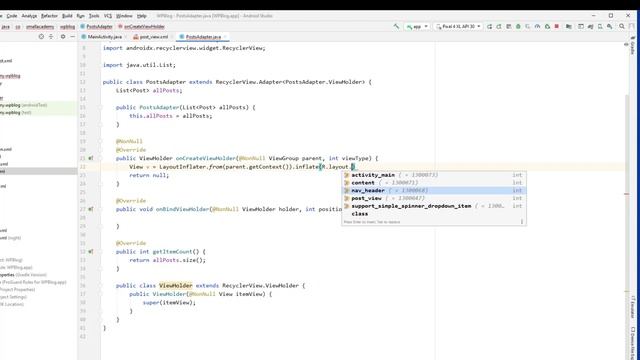This screenshot has height=360, width=640.
Task: Choose class from autocomplete list
Action: pos(434,214)
